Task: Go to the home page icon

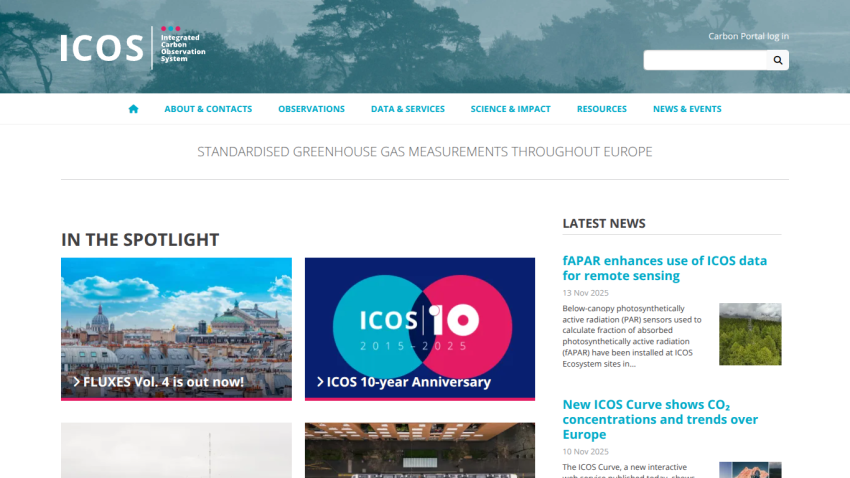Action: pyautogui.click(x=133, y=109)
